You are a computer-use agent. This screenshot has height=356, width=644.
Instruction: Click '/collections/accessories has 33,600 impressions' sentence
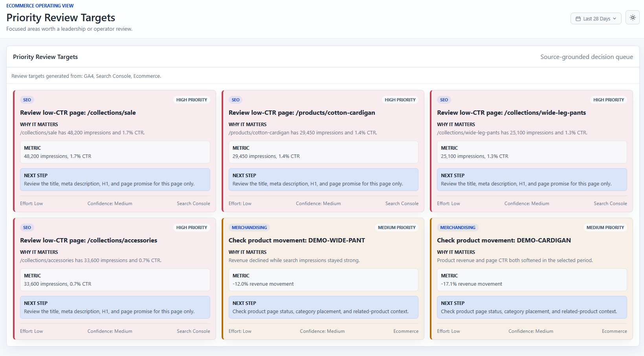(x=91, y=261)
